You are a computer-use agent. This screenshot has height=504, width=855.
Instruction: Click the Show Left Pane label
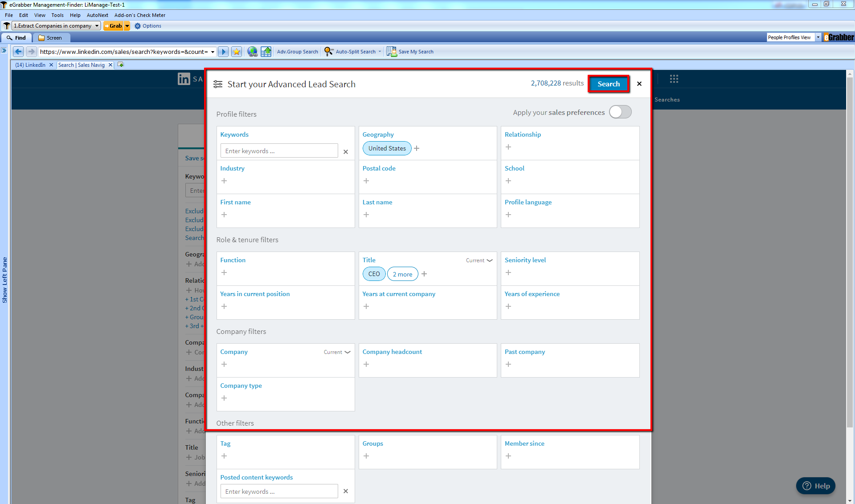[x=5, y=280]
